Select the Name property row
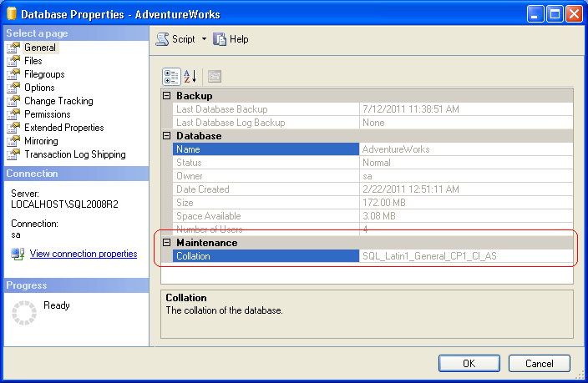The width and height of the screenshot is (588, 383). 373,149
